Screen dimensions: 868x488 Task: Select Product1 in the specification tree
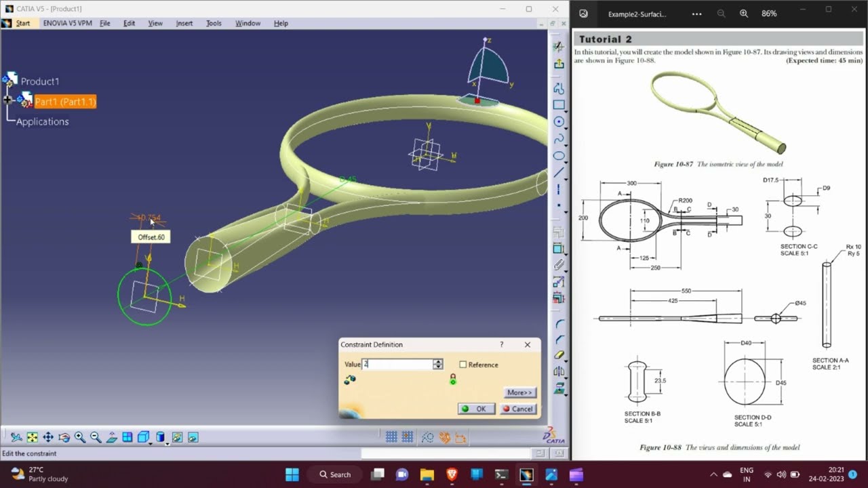pyautogui.click(x=39, y=81)
